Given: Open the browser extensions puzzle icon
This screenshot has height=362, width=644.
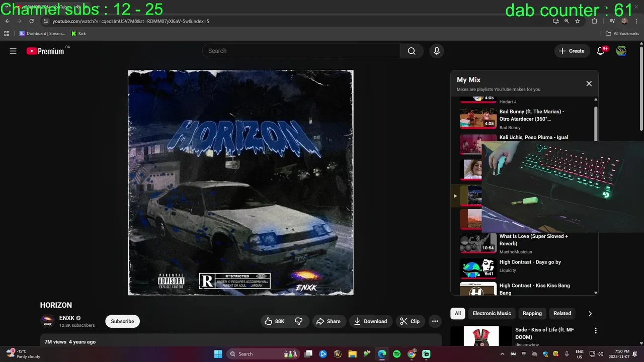Looking at the screenshot, I should pos(595,21).
